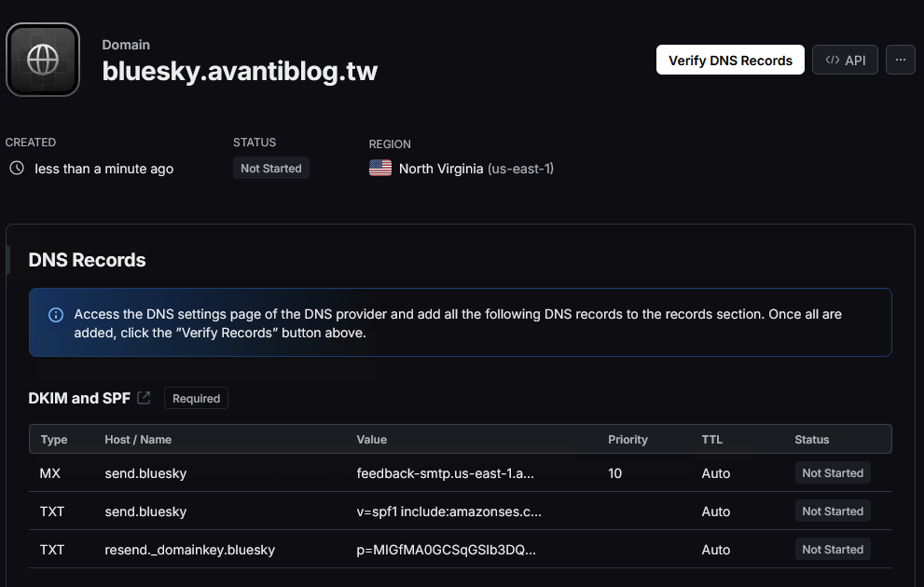Click Not Started status in SPF row

833,511
